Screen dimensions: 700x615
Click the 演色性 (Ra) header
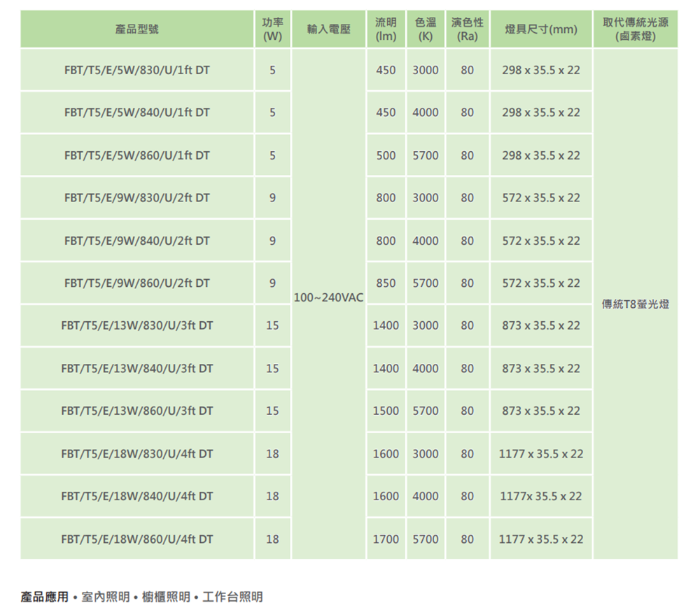(468, 29)
